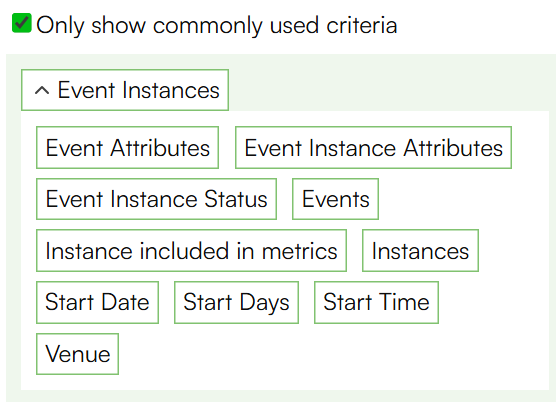Screen dimensions: 556x402
Task: Filter by Start Date in Event Instances
Action: (x=97, y=302)
